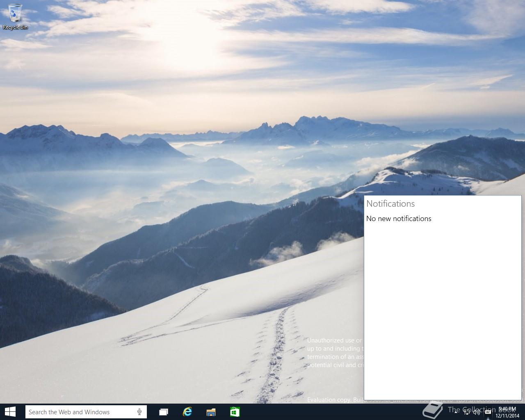Open File Explorer from the taskbar
525x420 pixels.
click(x=211, y=412)
